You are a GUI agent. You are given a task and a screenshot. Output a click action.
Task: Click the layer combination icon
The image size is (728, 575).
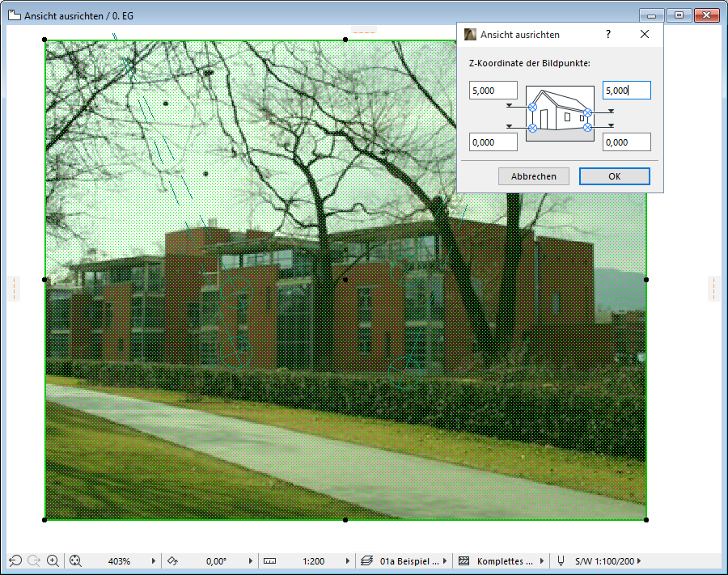click(x=366, y=560)
